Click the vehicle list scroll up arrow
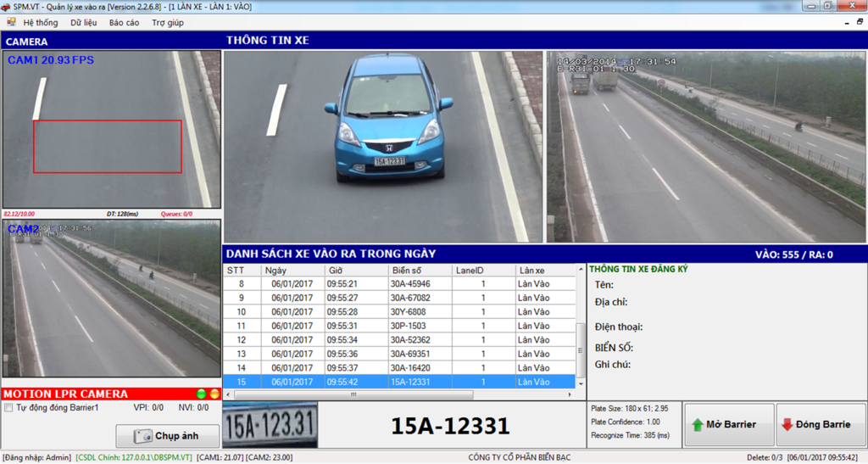 [x=581, y=270]
